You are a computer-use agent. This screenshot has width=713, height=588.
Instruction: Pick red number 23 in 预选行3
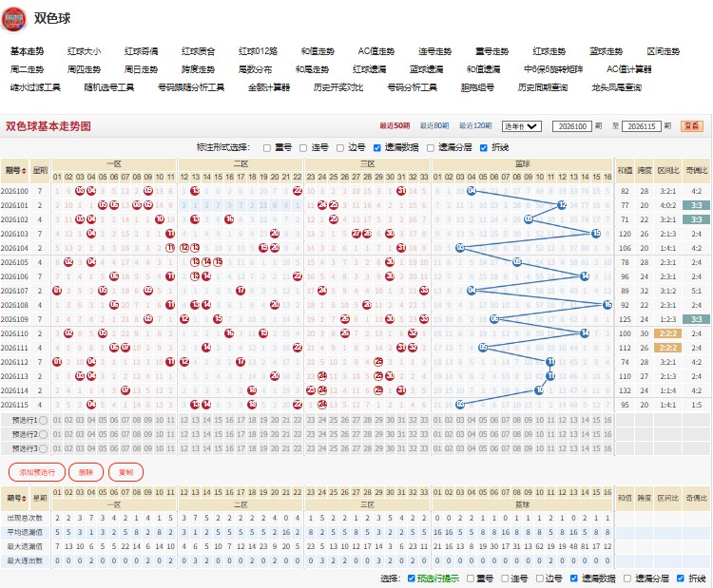pyautogui.click(x=311, y=448)
